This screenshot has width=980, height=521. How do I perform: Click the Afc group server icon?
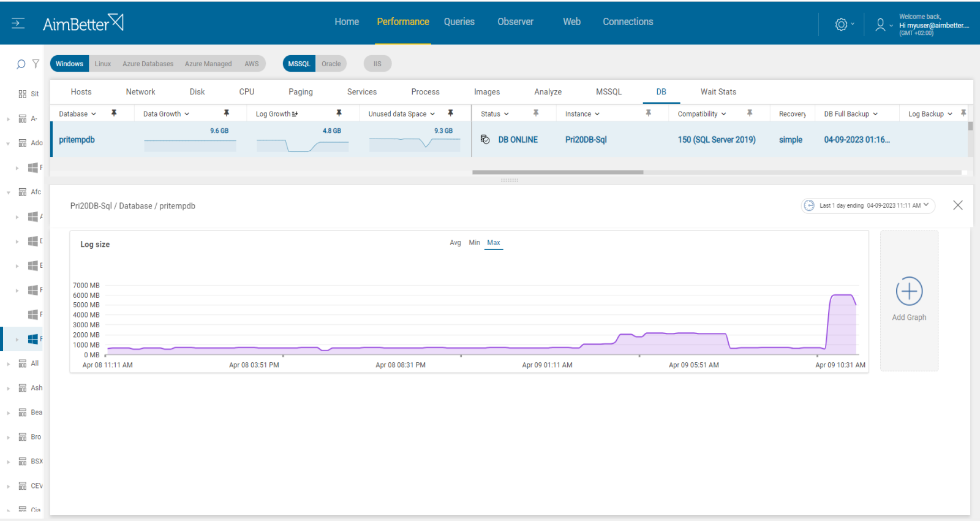23,192
